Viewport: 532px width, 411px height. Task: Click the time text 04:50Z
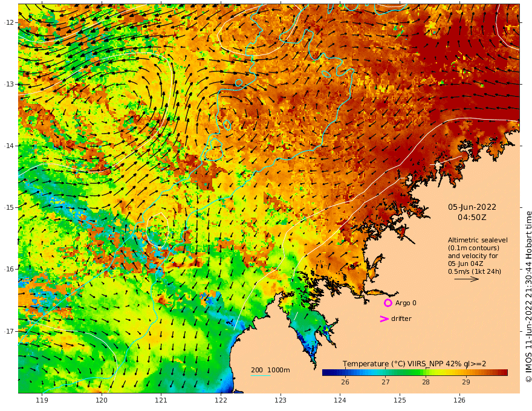click(472, 218)
